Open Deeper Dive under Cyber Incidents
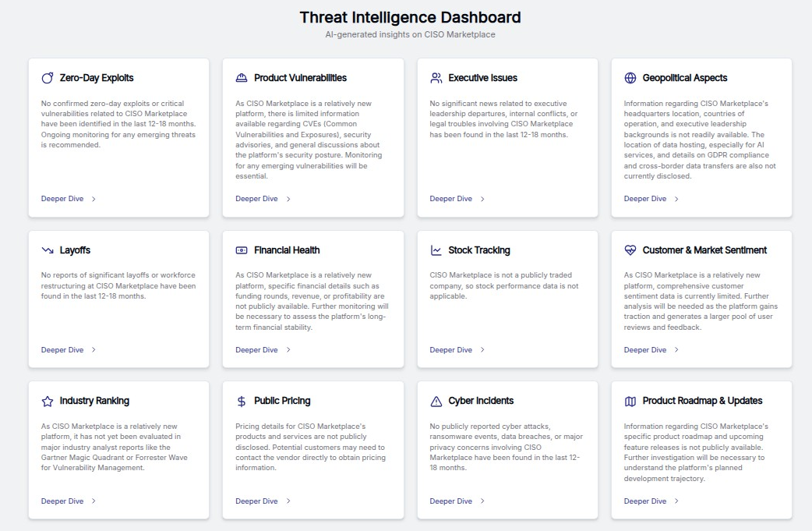The height and width of the screenshot is (531, 812). click(x=449, y=501)
